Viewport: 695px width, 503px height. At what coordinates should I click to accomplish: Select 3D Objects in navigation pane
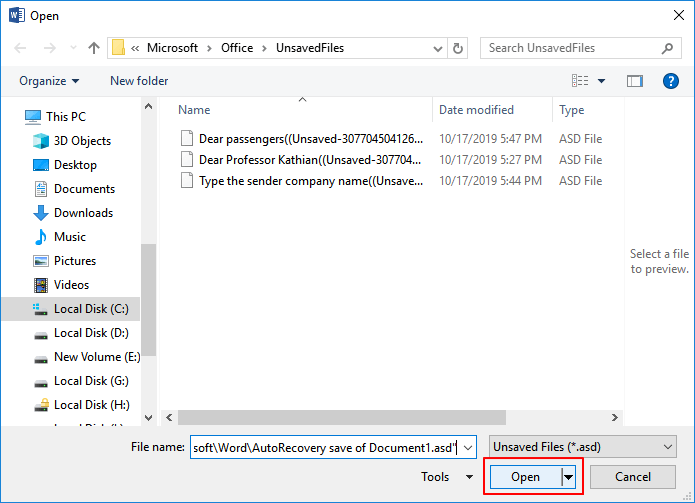(82, 141)
